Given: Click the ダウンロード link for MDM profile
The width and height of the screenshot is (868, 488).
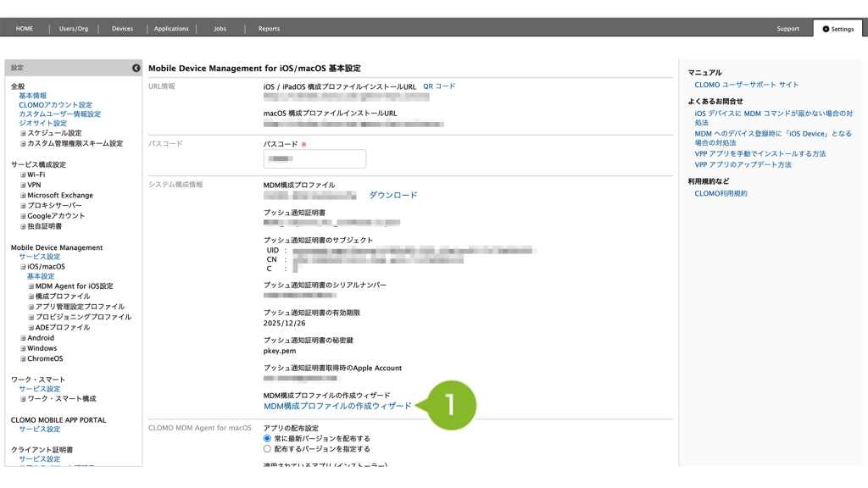Looking at the screenshot, I should click(392, 195).
